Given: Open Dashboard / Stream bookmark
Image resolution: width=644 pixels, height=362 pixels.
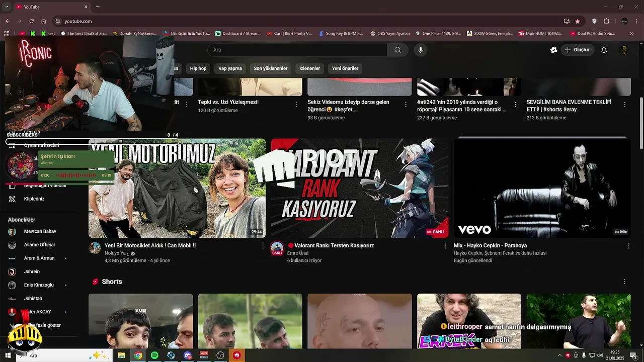Looking at the screenshot, I should point(238,33).
